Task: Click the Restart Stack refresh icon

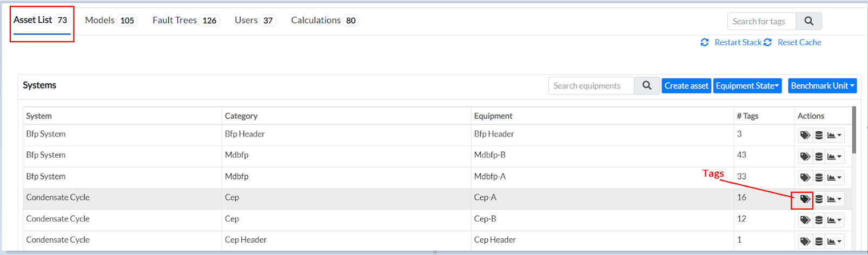Action: [x=704, y=42]
